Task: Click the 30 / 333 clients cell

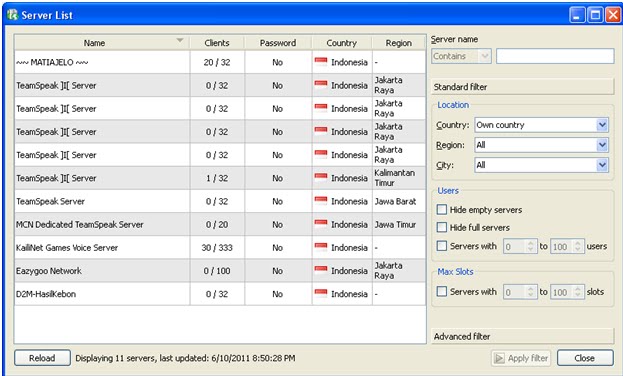Action: [x=217, y=247]
